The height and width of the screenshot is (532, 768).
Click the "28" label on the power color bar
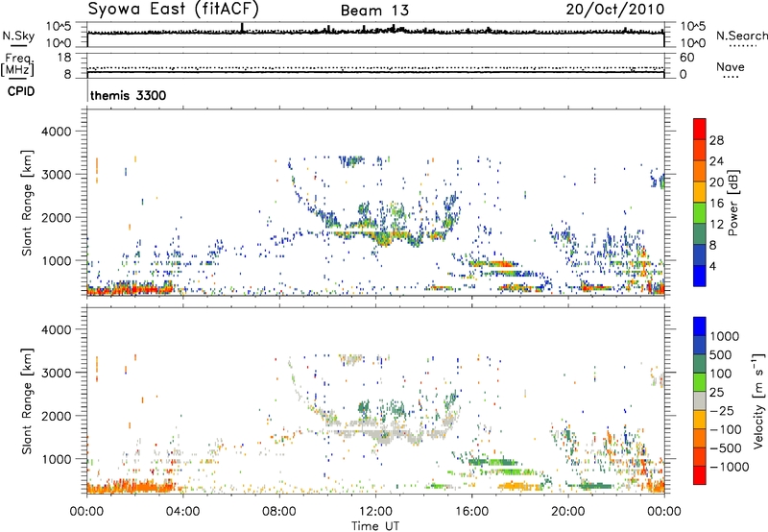(x=716, y=140)
